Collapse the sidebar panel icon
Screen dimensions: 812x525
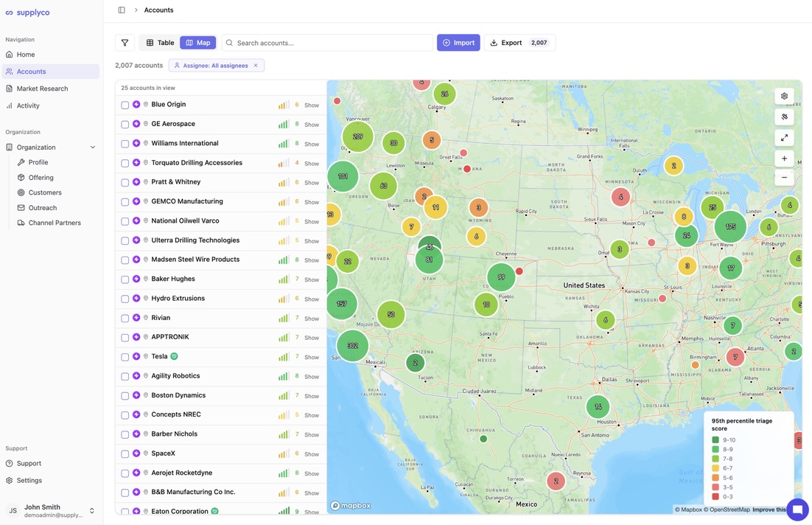122,10
